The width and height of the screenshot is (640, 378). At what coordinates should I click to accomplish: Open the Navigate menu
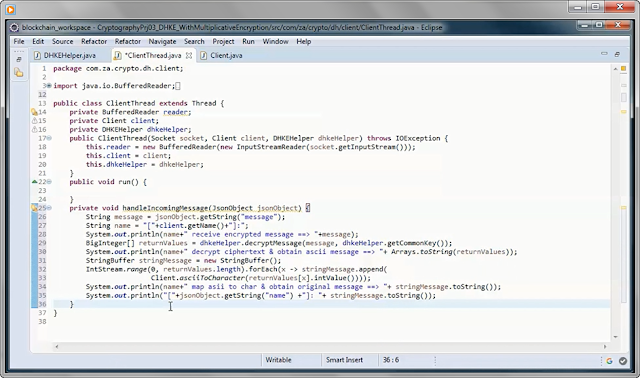click(x=162, y=41)
